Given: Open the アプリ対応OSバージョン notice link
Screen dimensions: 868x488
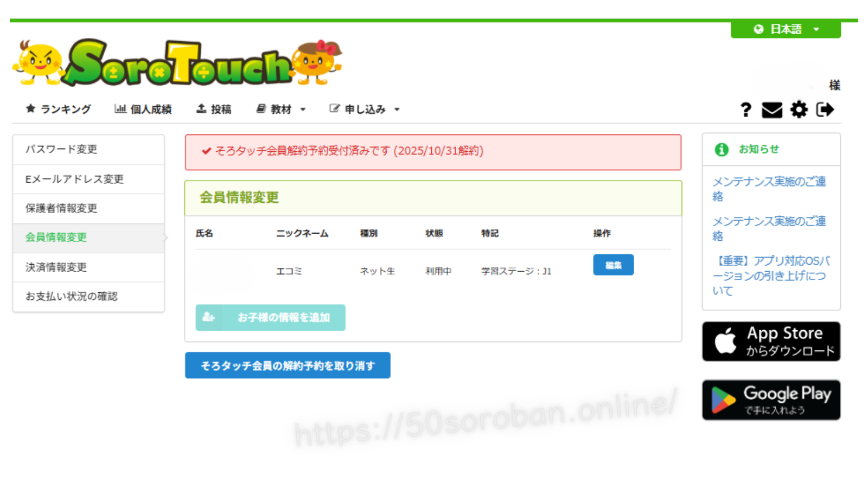Looking at the screenshot, I should (x=770, y=275).
